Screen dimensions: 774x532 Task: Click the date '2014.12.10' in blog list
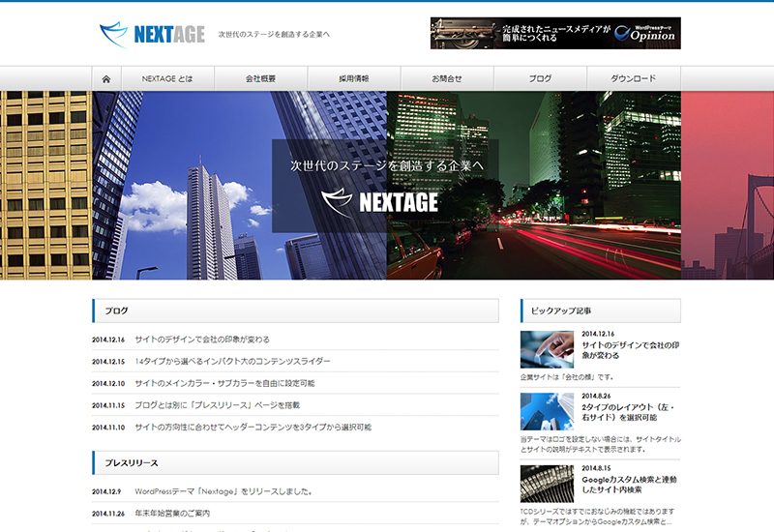click(x=108, y=383)
